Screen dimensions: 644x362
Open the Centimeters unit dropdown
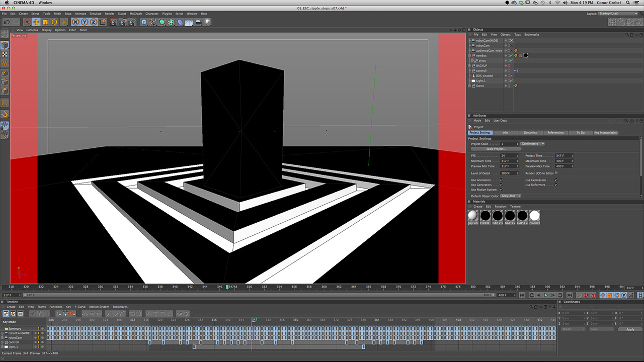pyautogui.click(x=532, y=144)
